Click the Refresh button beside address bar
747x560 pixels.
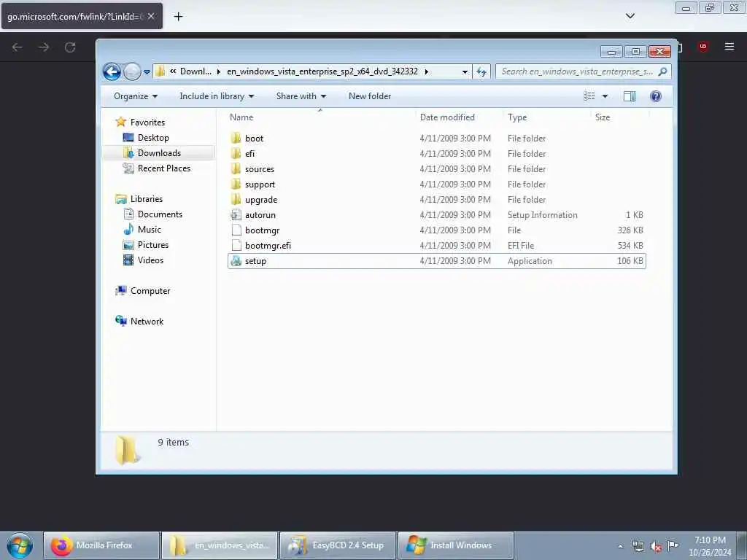(481, 72)
